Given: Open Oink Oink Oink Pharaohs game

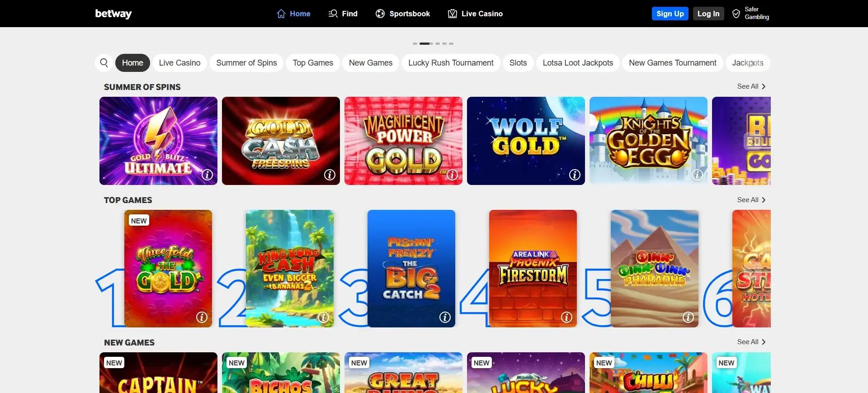Looking at the screenshot, I should (655, 269).
